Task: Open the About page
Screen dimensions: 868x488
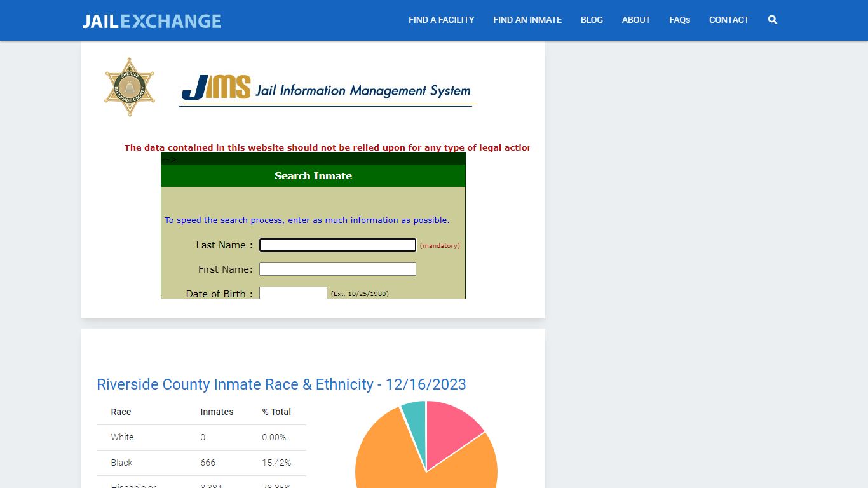Action: point(636,20)
